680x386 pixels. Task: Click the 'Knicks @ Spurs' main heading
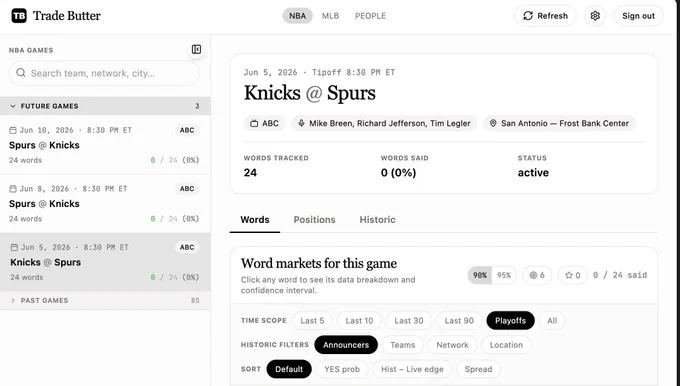(x=310, y=93)
